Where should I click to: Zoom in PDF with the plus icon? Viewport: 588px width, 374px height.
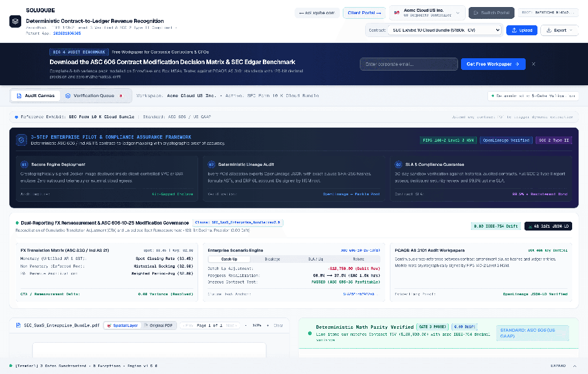(x=268, y=325)
